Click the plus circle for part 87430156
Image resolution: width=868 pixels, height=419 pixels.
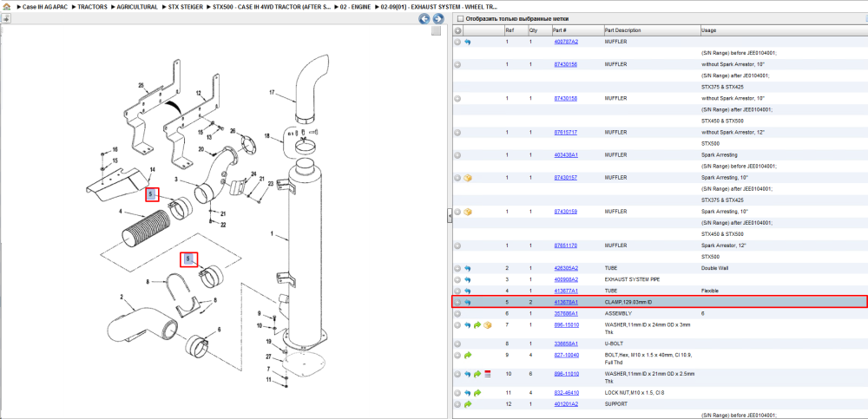[457, 65]
